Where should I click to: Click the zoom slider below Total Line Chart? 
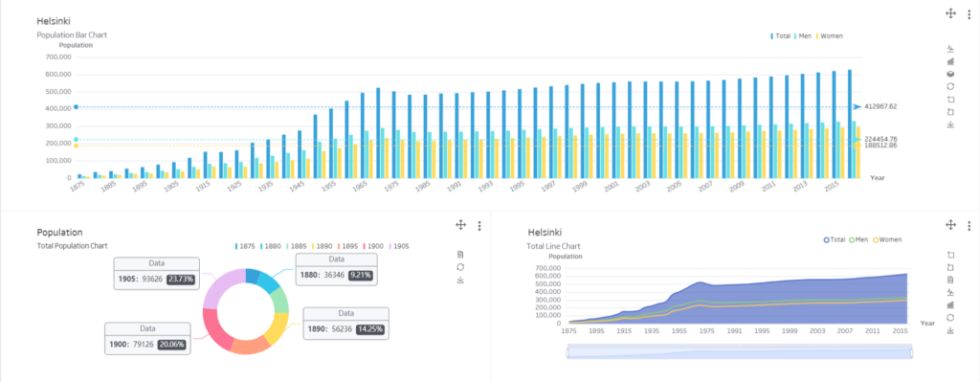[740, 352]
